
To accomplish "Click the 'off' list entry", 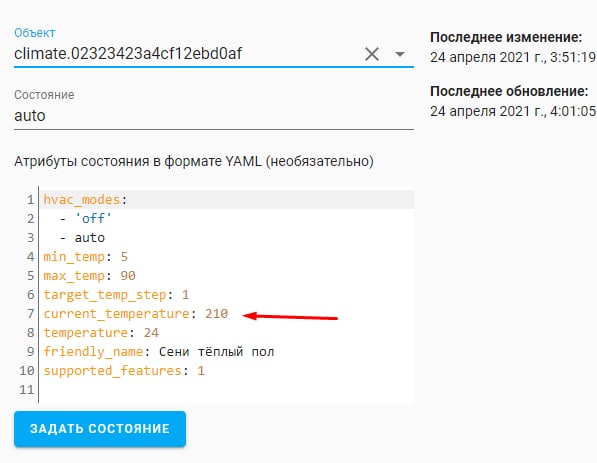I will pos(93,219).
